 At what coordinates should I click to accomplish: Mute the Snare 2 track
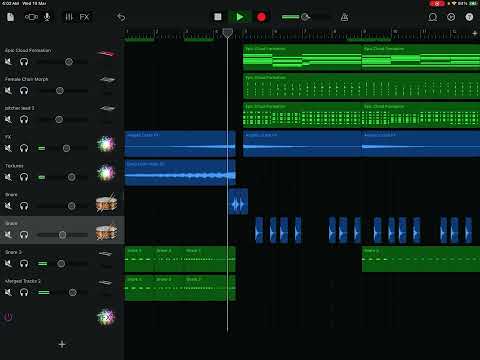8,264
